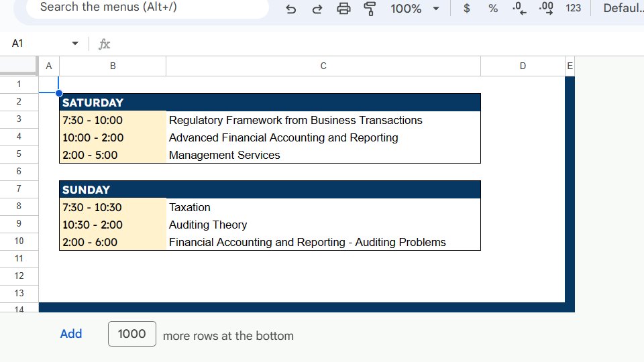
Task: Click Advanced Financial Accounting and Reporting cell
Action: coord(323,137)
